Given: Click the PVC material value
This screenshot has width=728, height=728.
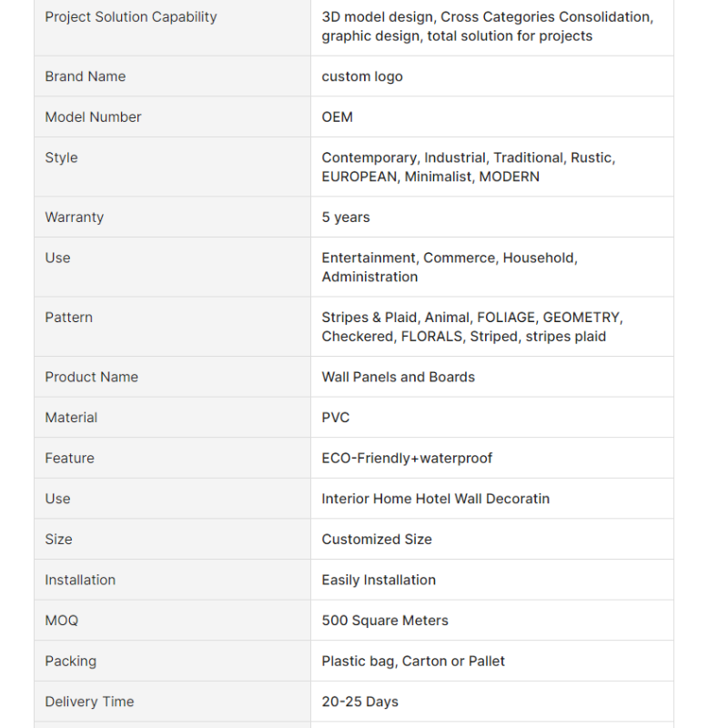Looking at the screenshot, I should pos(336,418).
